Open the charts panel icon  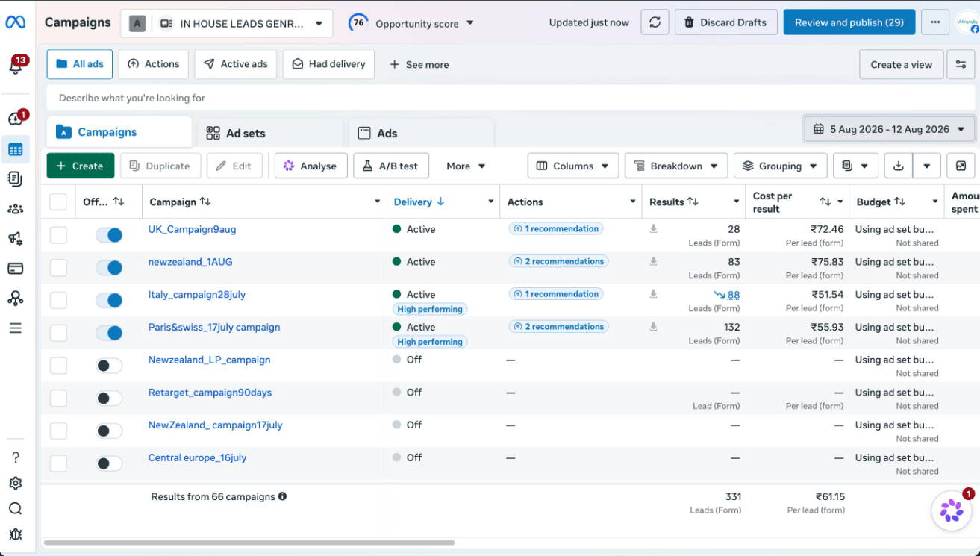click(961, 166)
